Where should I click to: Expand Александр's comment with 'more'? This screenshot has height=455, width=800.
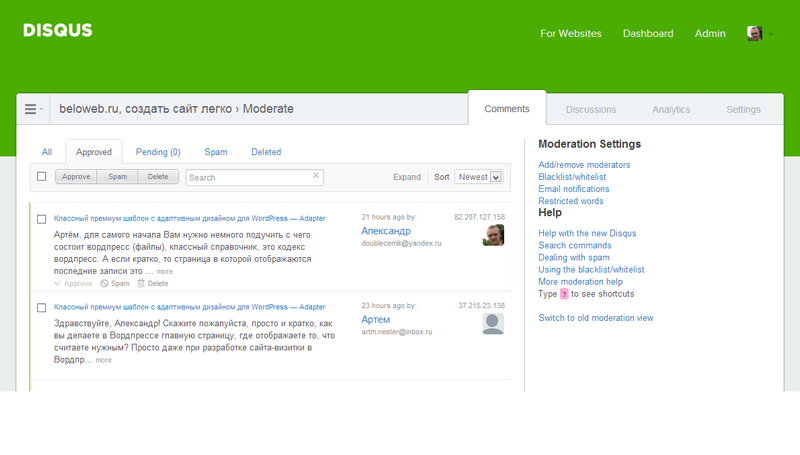[164, 272]
